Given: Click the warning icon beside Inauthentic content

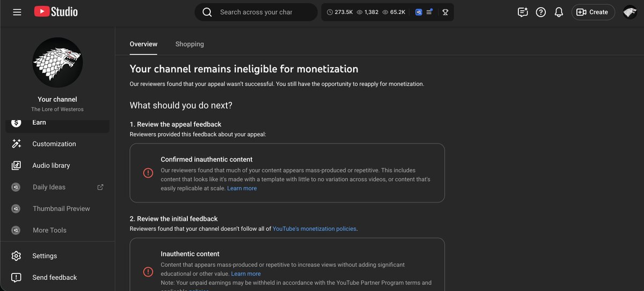Looking at the screenshot, I should pyautogui.click(x=148, y=272).
